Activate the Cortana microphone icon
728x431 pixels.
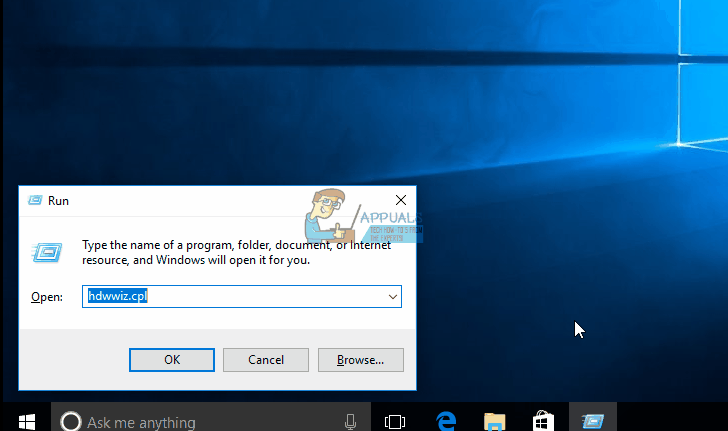351,422
